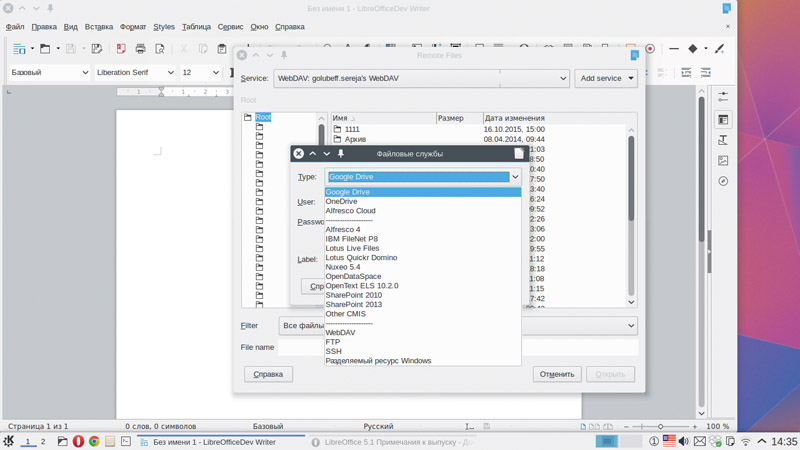Viewport: 800px width, 450px height.
Task: Select WebDAV in the Type list
Action: click(423, 333)
